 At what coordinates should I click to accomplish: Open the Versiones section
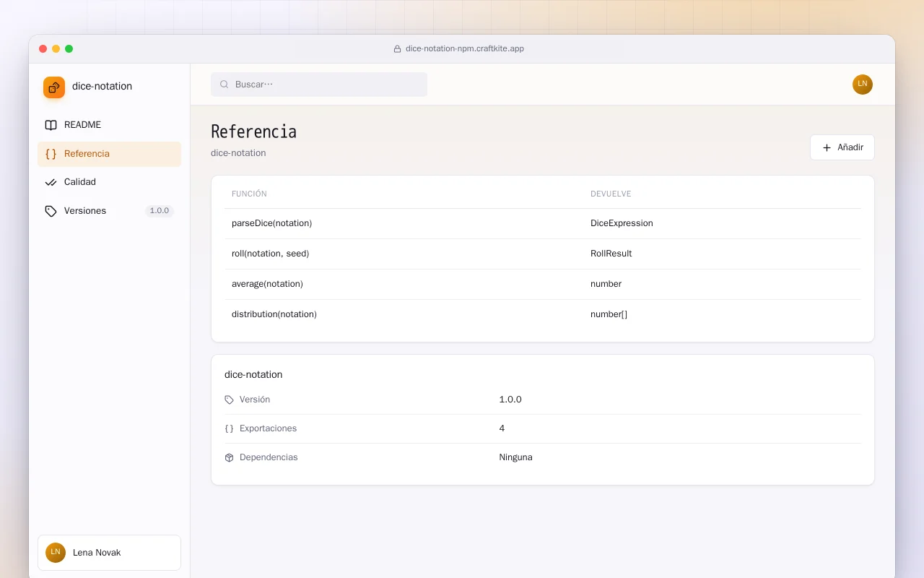point(110,211)
